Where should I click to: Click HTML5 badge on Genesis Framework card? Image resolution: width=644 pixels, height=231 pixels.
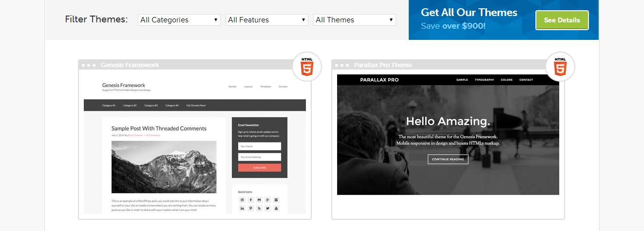(x=307, y=66)
